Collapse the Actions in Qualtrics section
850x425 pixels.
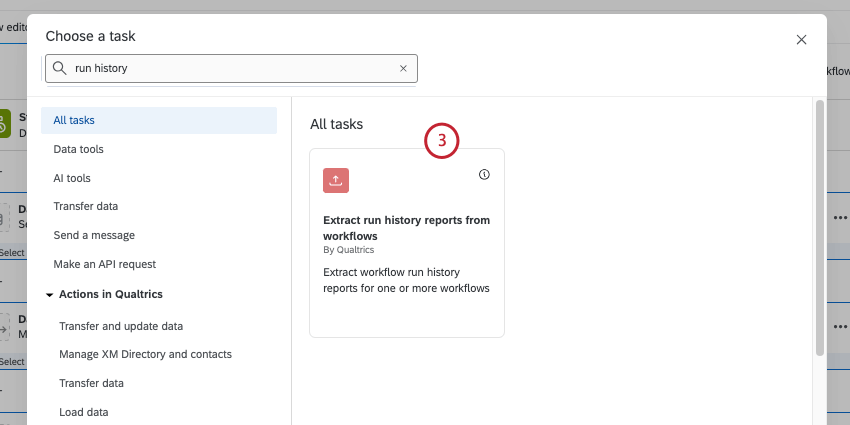[49, 294]
